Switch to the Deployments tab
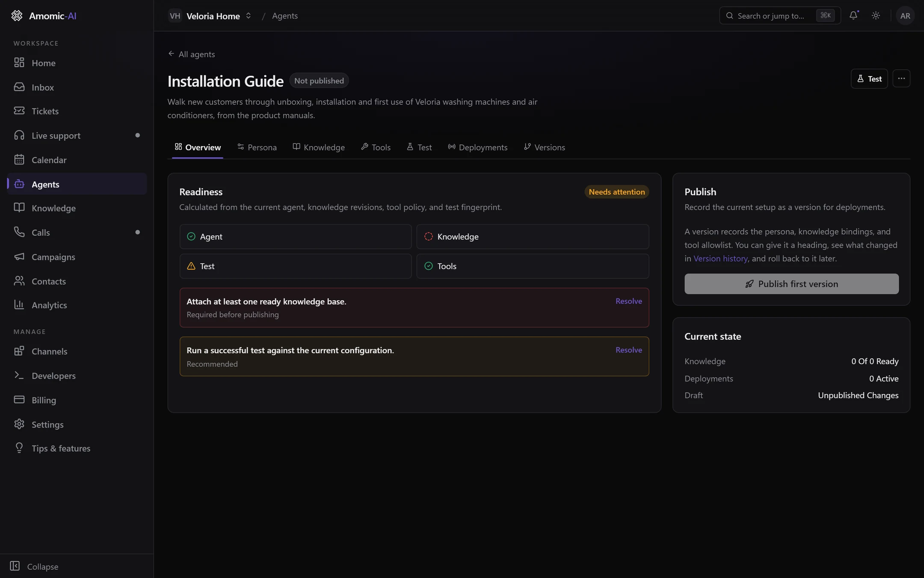924x578 pixels. click(x=477, y=147)
